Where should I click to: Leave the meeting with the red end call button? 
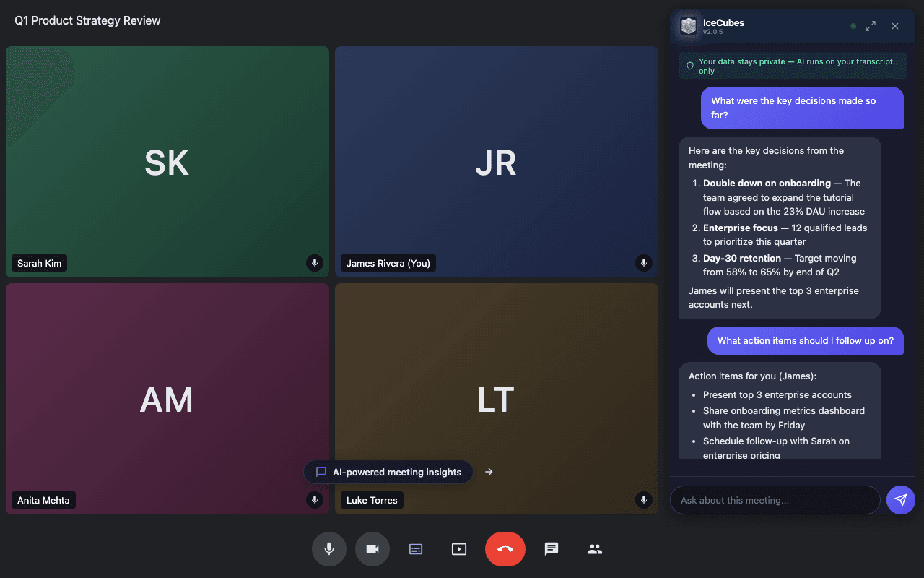point(505,549)
